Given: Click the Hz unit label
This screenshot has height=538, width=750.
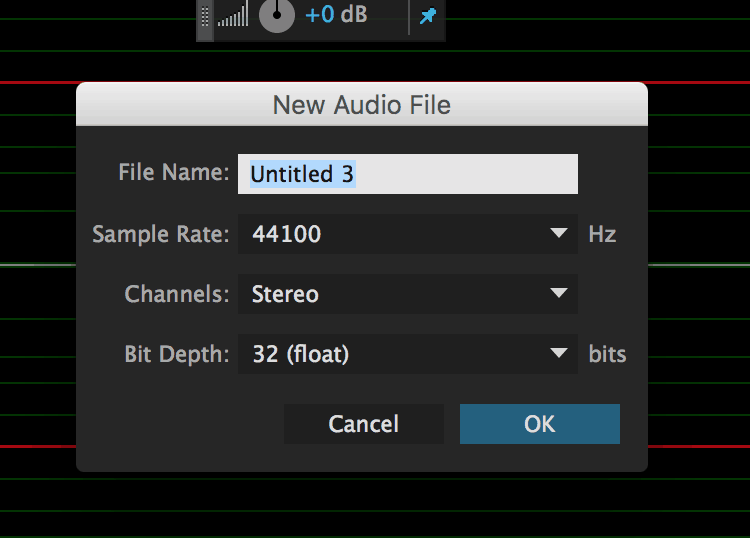Looking at the screenshot, I should [602, 234].
